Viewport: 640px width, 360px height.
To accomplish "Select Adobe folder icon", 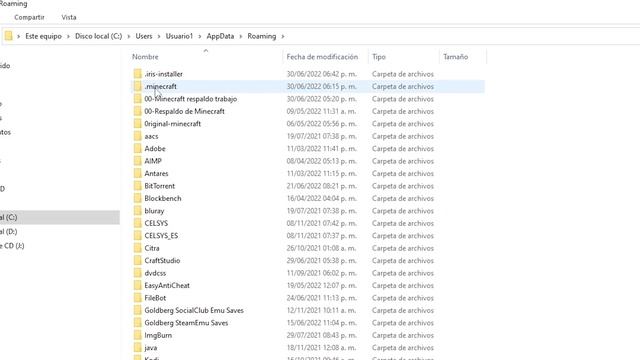I will (x=138, y=149).
